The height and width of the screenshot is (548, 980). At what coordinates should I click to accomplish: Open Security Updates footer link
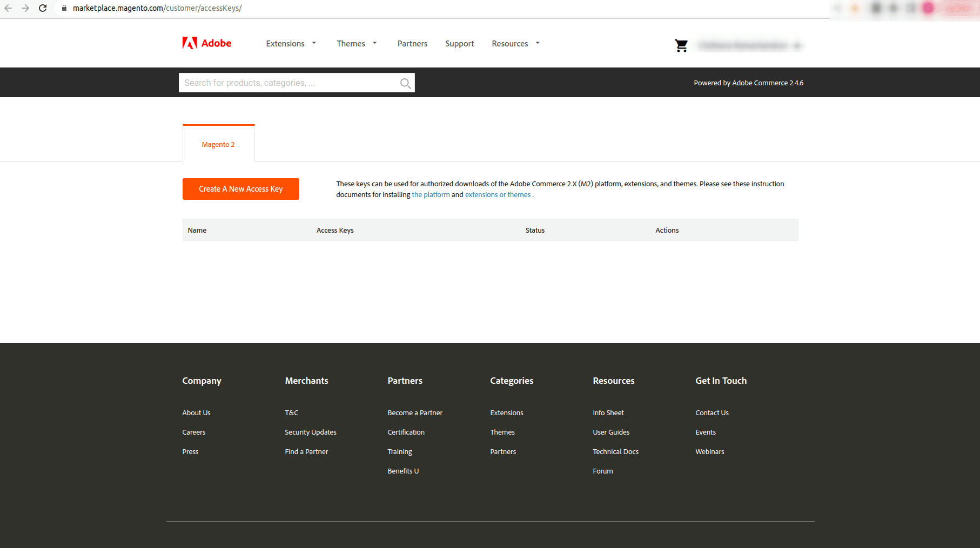tap(311, 432)
